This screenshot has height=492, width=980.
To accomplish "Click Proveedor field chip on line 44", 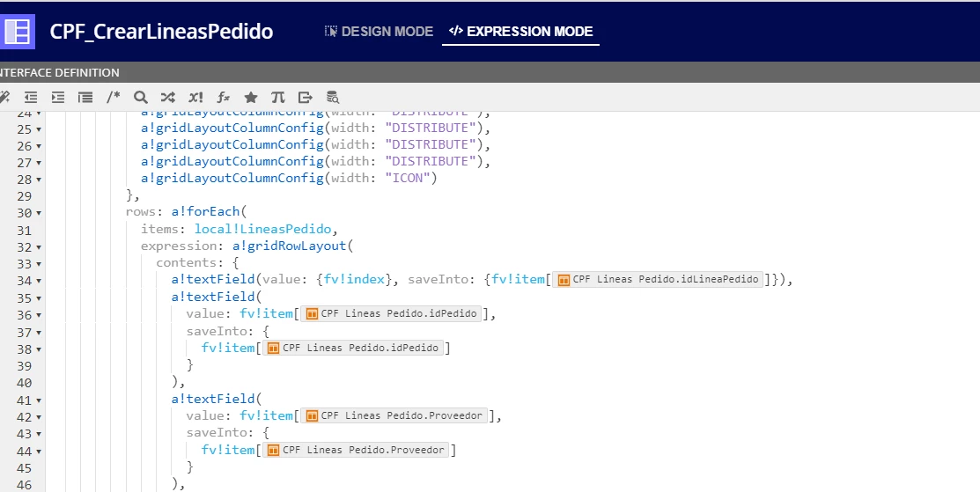I will (357, 450).
